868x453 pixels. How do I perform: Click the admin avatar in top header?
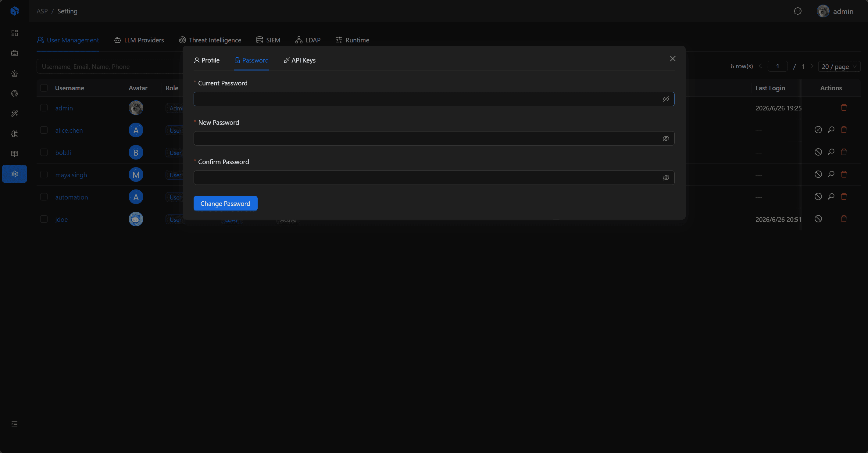[x=823, y=11]
